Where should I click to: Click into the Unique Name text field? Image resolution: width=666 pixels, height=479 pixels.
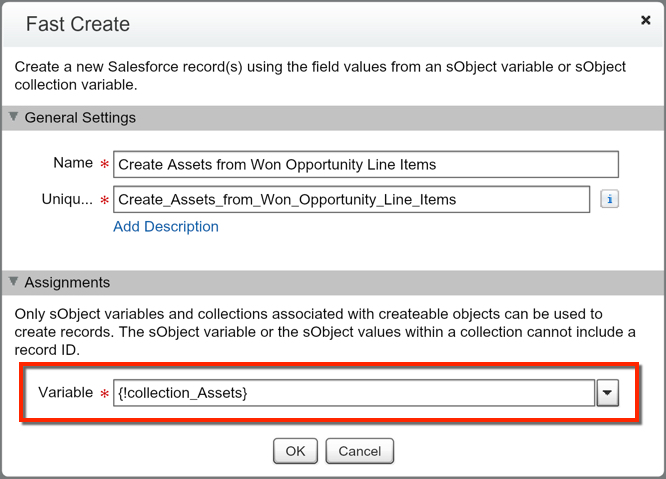tap(351, 199)
